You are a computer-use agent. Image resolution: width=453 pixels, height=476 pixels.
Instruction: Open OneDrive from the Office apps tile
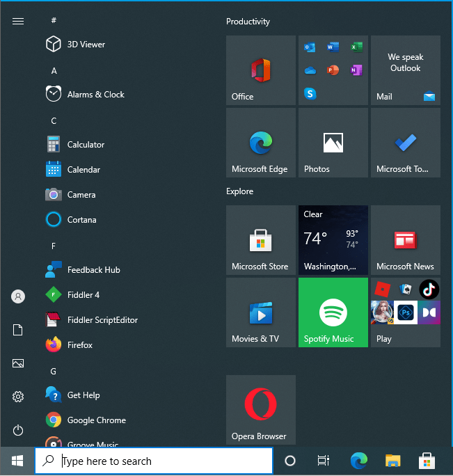310,70
